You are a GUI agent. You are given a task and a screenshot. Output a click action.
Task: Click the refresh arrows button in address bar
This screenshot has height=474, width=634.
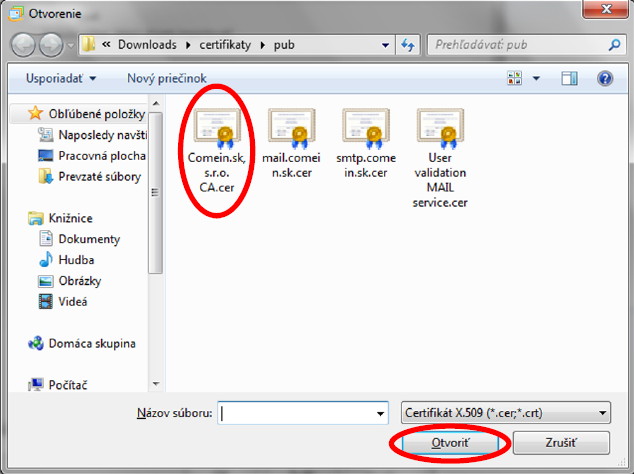408,45
